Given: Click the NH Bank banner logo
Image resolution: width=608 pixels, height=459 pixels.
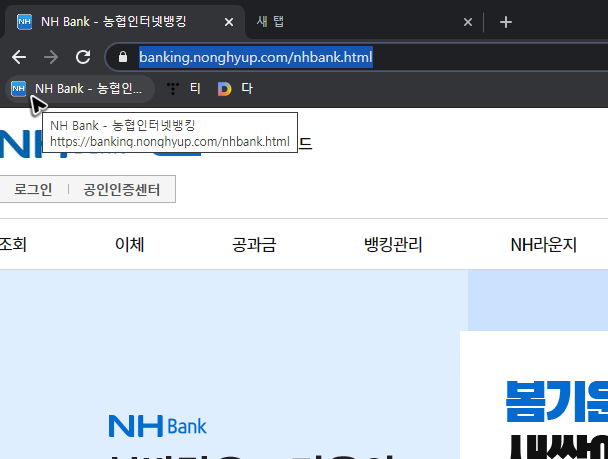Looking at the screenshot, I should pyautogui.click(x=157, y=426).
